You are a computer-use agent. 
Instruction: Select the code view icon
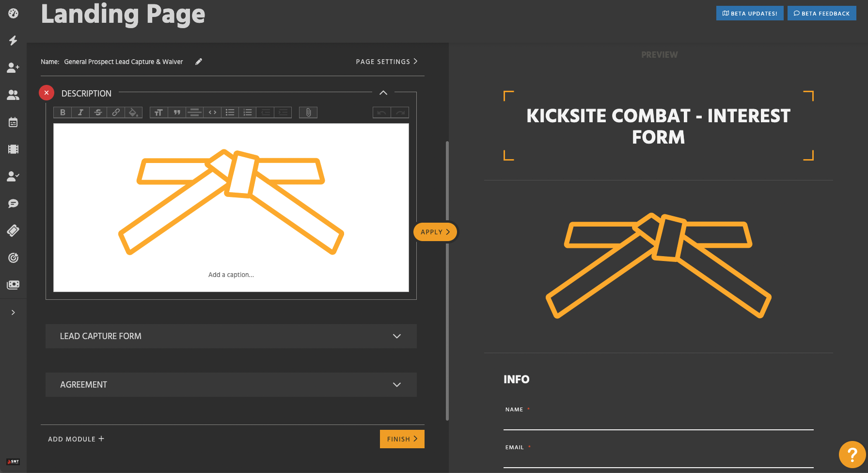click(212, 112)
